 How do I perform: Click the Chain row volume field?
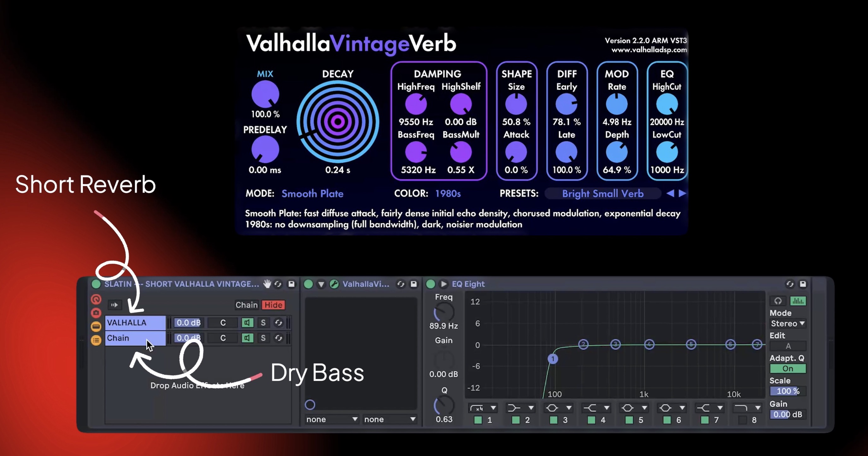[188, 338]
